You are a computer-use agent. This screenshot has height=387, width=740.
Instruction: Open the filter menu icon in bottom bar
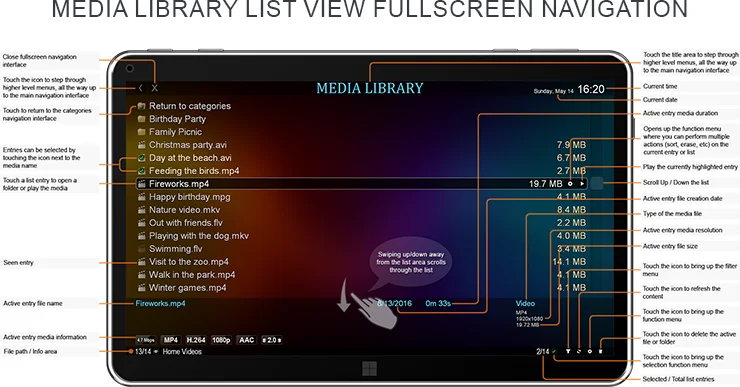[568, 352]
